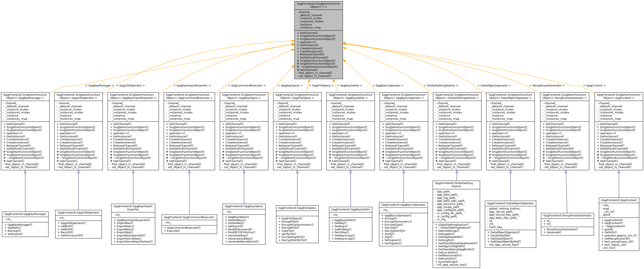
Task: Select '+ SyncSettings()' in GlobalSettingStation node
Action: point(447,262)
